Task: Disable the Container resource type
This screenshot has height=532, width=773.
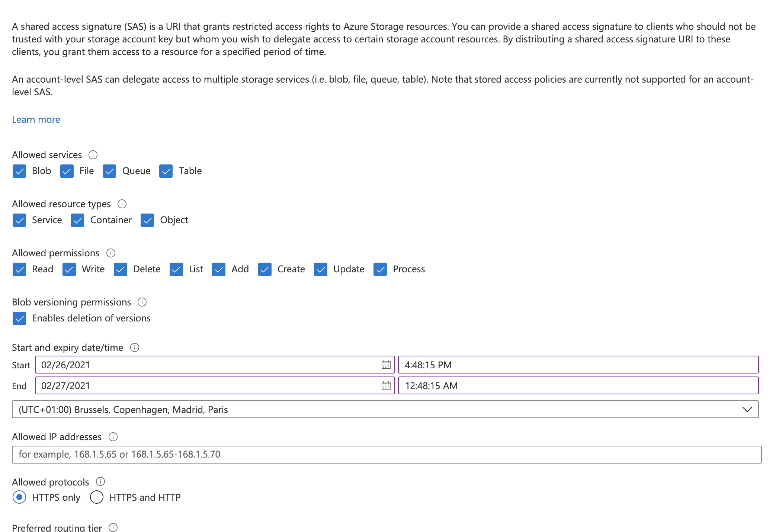Action: pyautogui.click(x=77, y=220)
